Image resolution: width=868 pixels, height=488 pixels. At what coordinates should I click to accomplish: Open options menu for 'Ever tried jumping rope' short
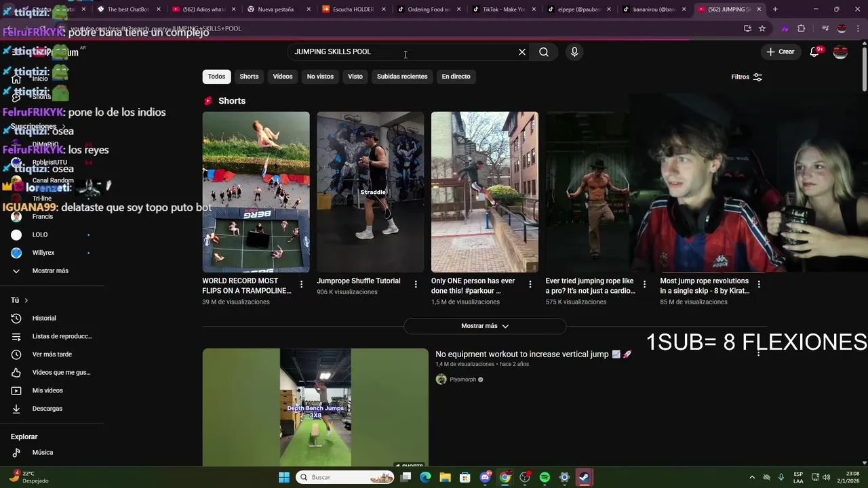(645, 285)
